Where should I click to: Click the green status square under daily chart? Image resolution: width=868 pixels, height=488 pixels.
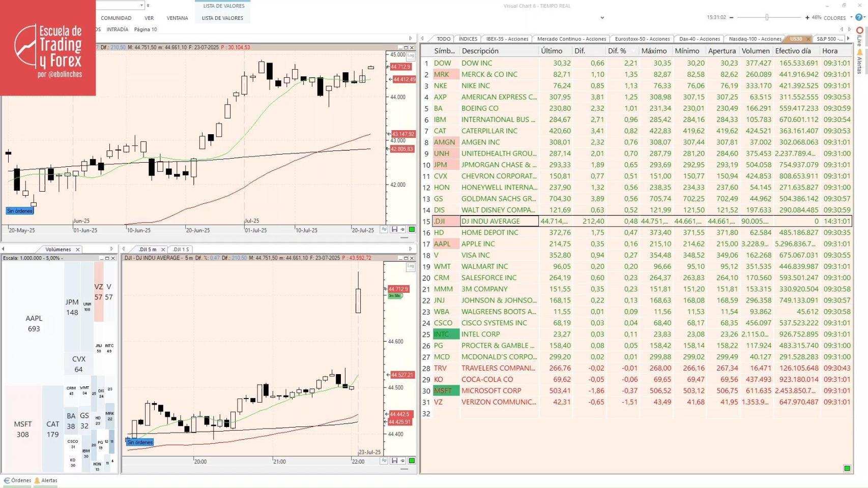tap(412, 230)
